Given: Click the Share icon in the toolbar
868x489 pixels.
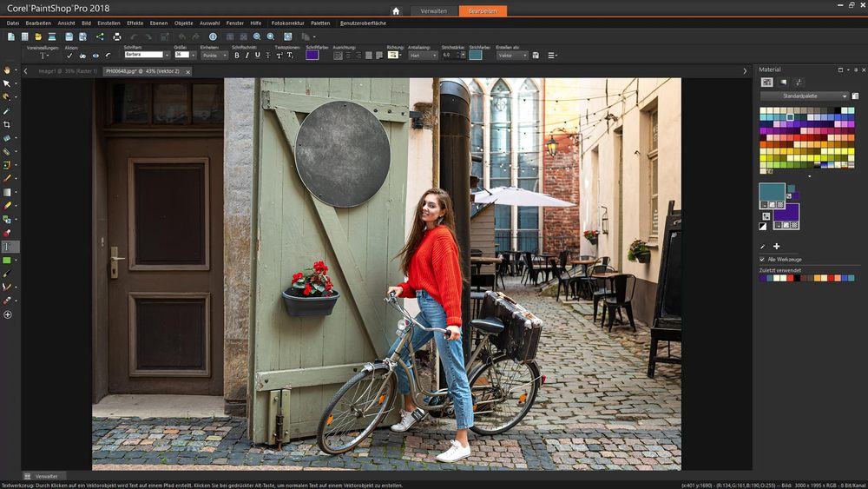Looking at the screenshot, I should (x=99, y=36).
